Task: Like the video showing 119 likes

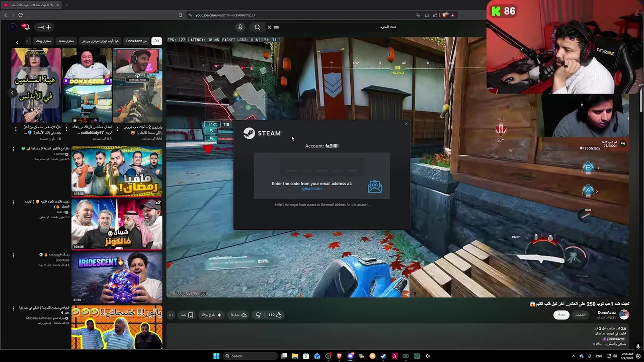Action: [x=275, y=315]
